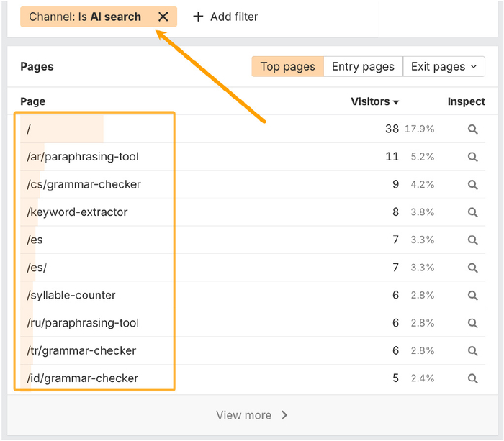Remove the AI search channel filter

point(163,17)
